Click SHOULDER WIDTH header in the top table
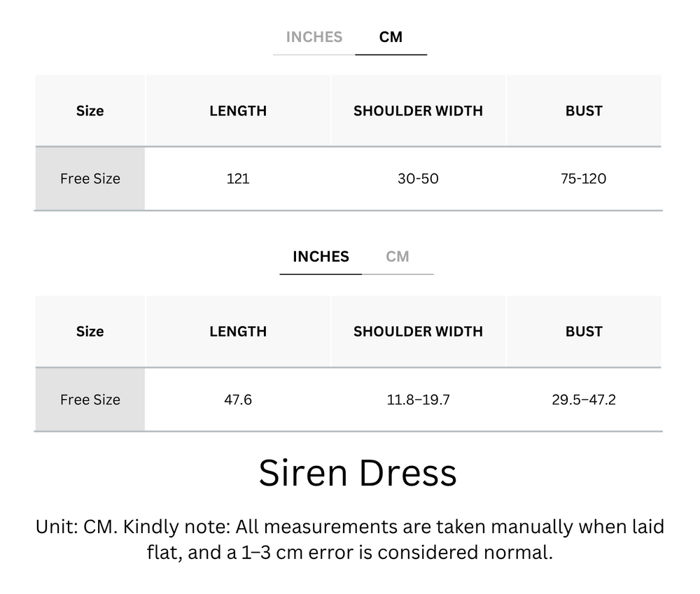This screenshot has width=700, height=594. [418, 111]
